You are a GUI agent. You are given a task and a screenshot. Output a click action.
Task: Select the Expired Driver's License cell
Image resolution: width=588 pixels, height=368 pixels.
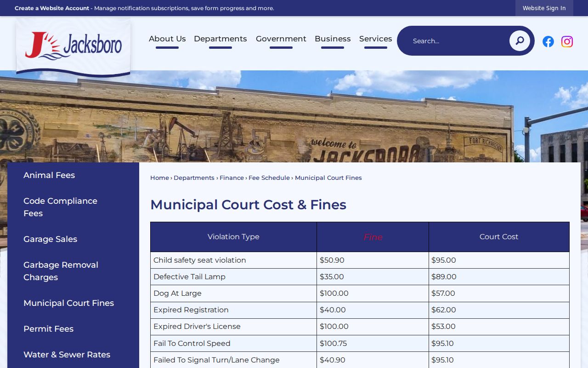point(233,327)
